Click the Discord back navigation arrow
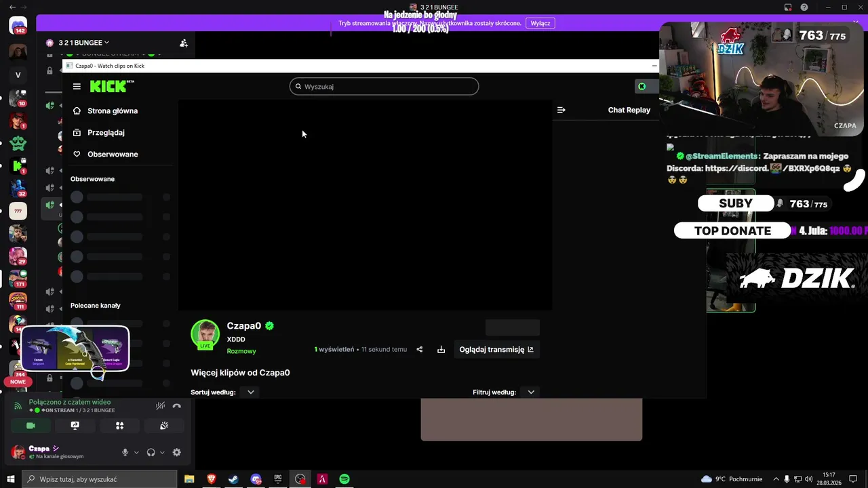868x488 pixels. (x=12, y=7)
